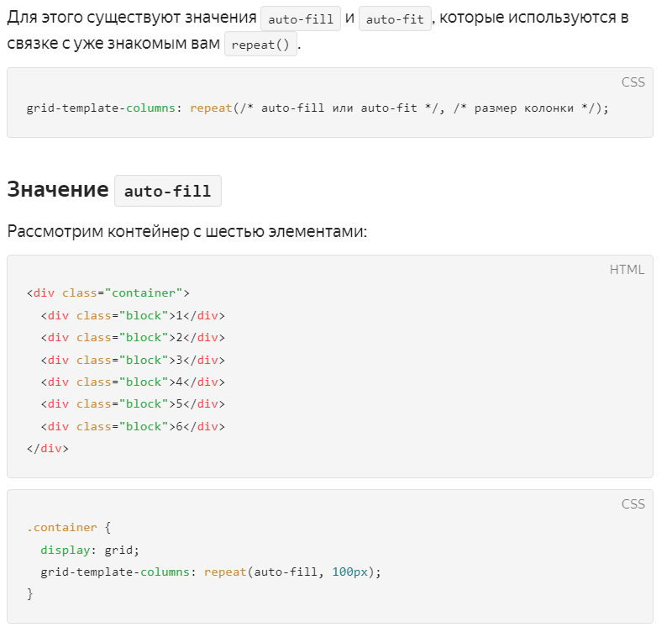Click the CSS label of the .container block
The width and height of the screenshot is (672, 643).
tap(633, 503)
